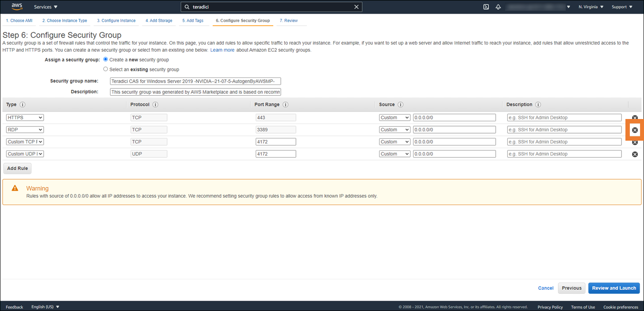Show info for the Protocol column
The height and width of the screenshot is (311, 644).
156,105
